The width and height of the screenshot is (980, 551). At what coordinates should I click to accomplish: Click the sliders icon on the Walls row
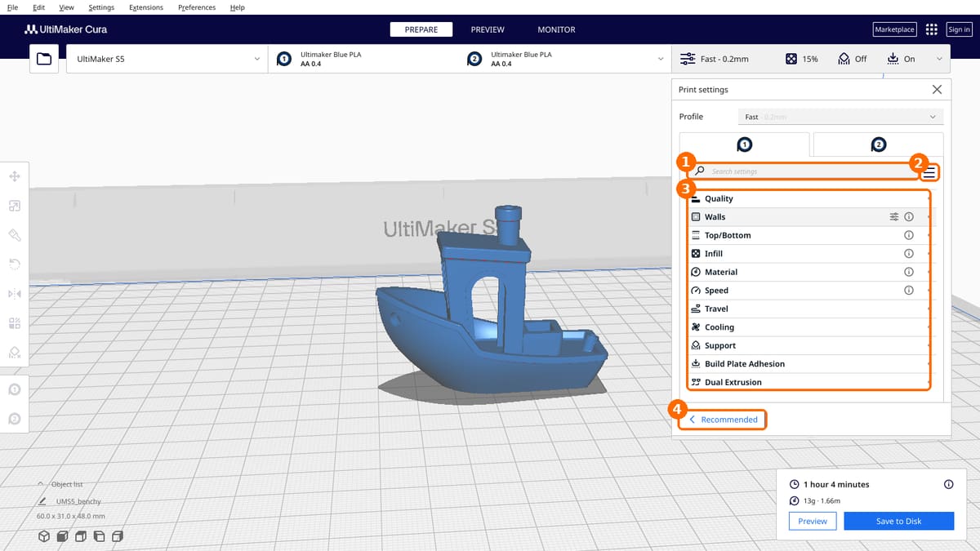point(894,217)
